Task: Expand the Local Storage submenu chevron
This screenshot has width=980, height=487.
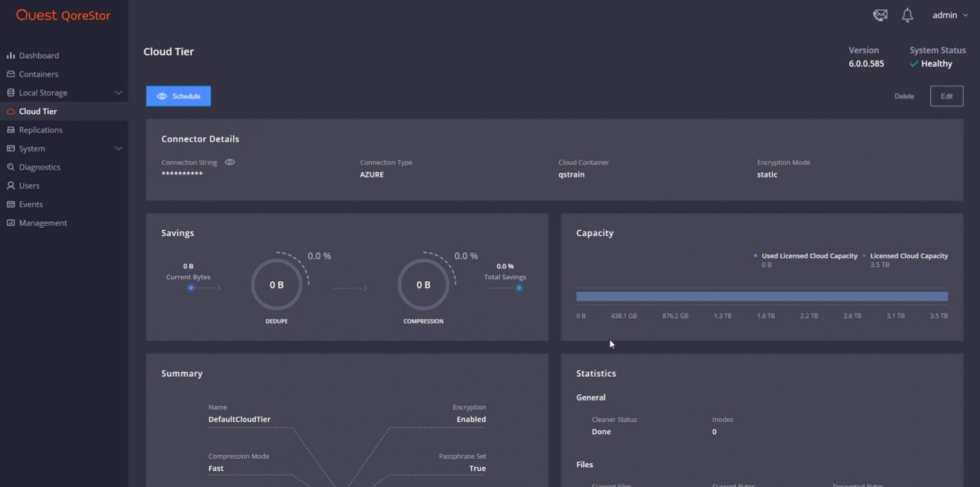Action: 118,92
